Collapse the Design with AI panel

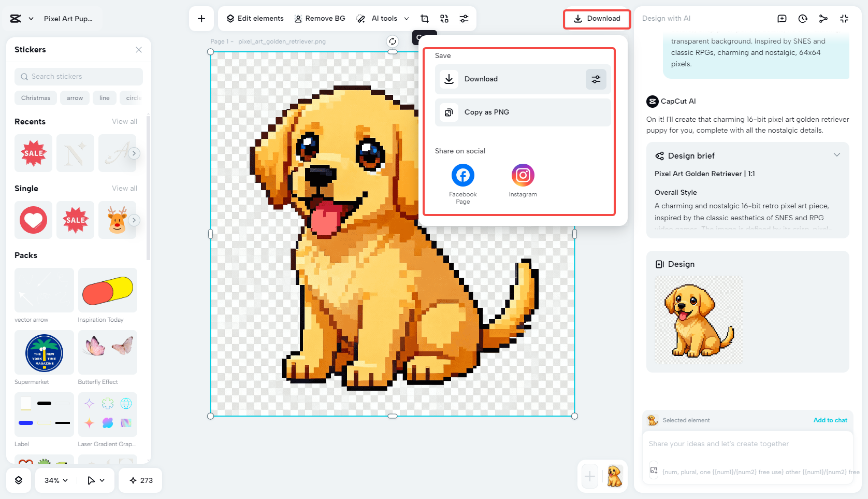pos(844,18)
